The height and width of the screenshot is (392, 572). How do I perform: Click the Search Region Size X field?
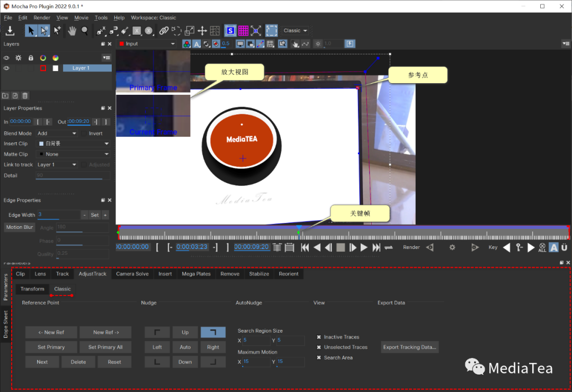256,341
